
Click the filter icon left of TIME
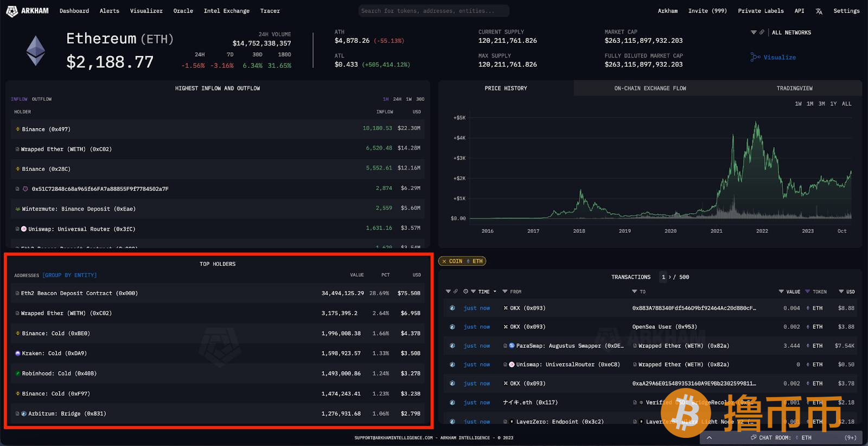click(473, 291)
